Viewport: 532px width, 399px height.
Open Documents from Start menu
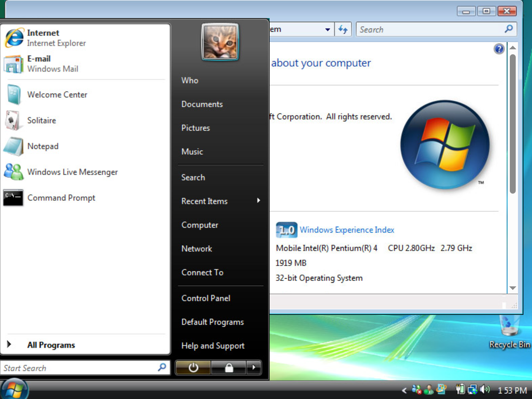202,104
